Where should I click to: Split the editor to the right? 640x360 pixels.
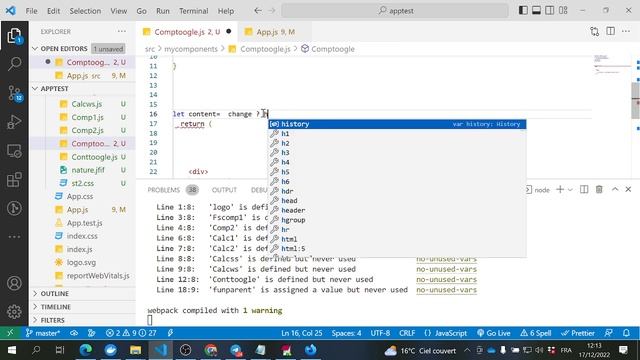(611, 31)
